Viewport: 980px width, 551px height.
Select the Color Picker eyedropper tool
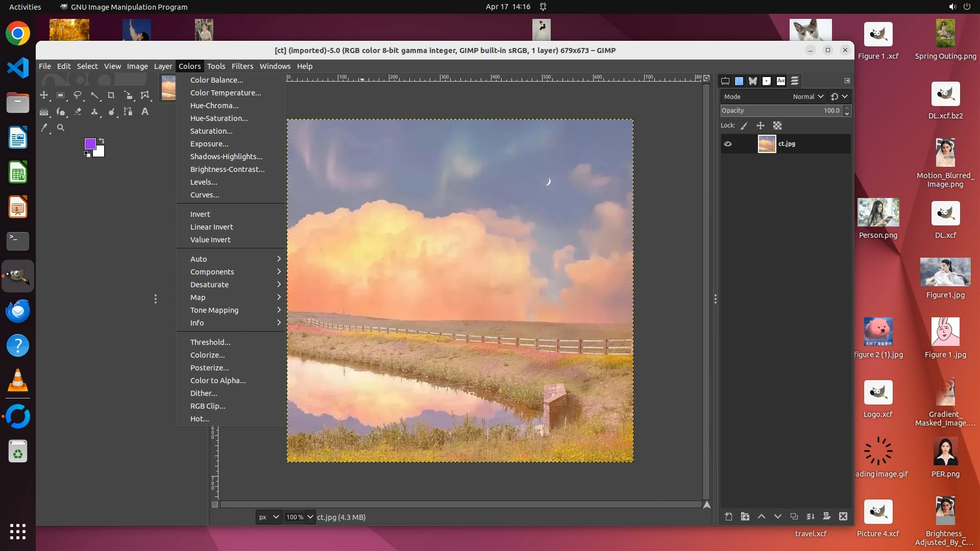(44, 128)
